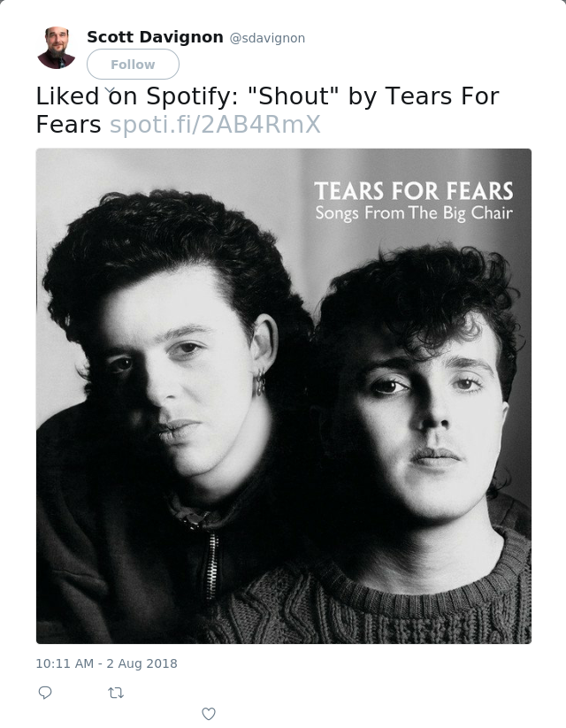Click the word "Spotify" in the tweet

click(192, 97)
